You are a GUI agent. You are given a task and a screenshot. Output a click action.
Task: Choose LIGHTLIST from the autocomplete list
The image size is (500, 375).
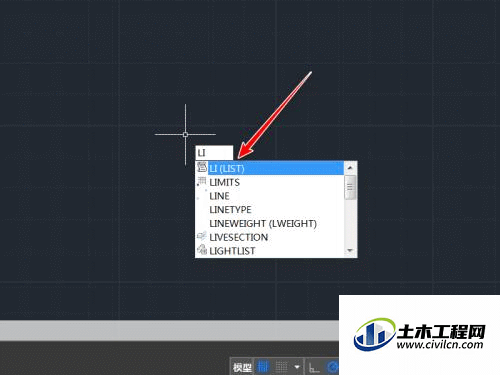pos(269,251)
